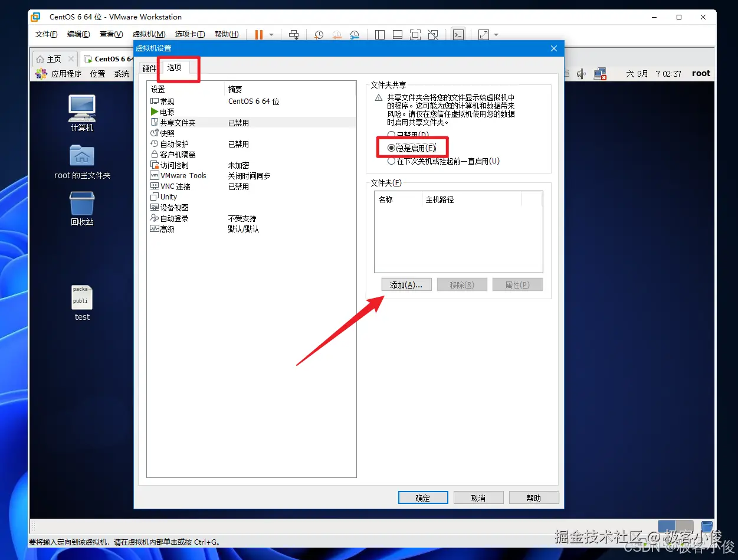Switch to the 硬件 tab in settings dialog
The image size is (738, 560).
(x=150, y=68)
